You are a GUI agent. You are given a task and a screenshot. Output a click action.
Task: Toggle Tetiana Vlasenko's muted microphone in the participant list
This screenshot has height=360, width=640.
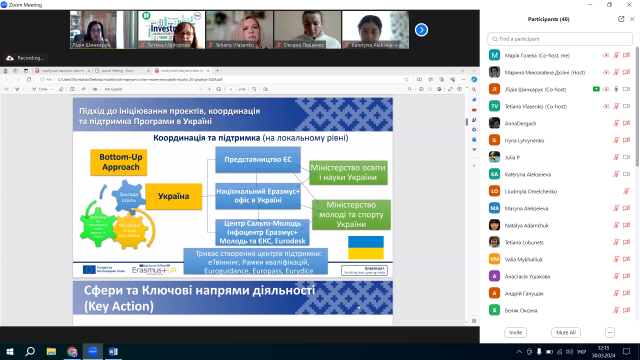(x=616, y=107)
